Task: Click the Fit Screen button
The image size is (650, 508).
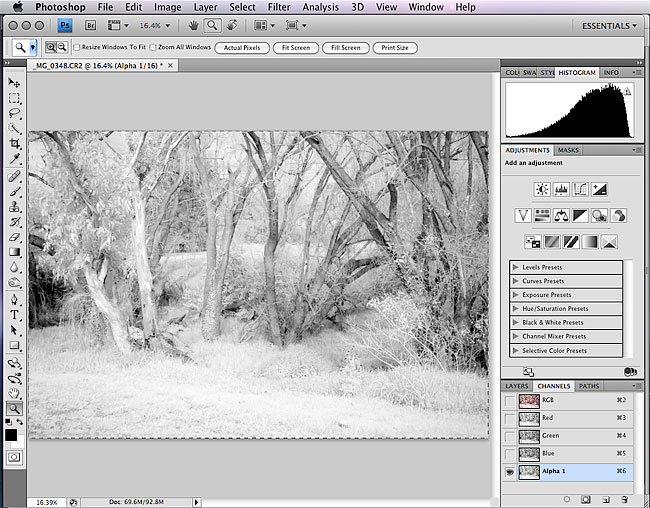Action: pos(295,47)
